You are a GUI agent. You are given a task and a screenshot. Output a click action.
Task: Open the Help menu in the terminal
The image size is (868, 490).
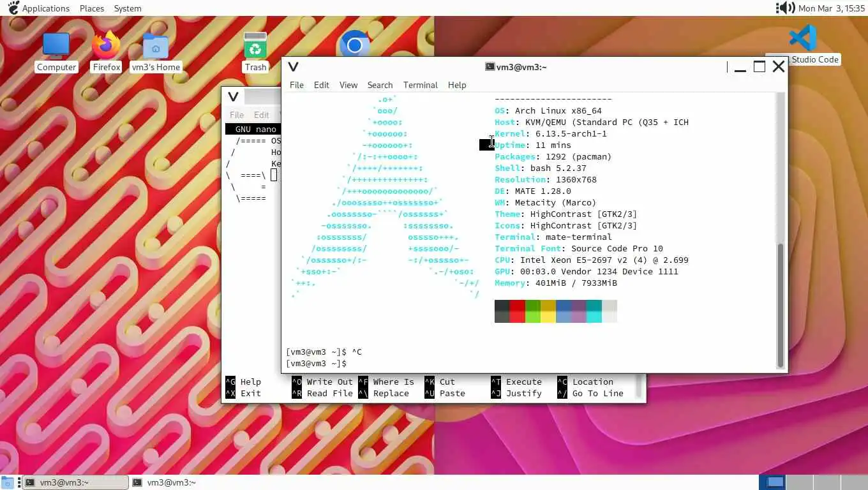coord(457,85)
